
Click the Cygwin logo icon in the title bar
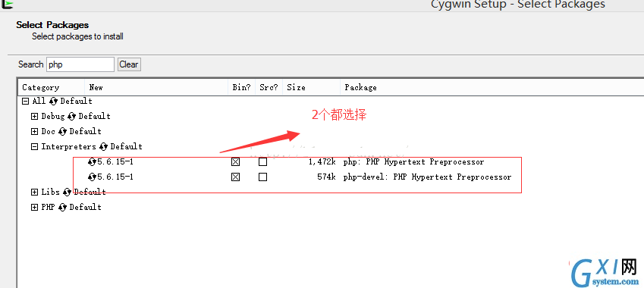7,4
